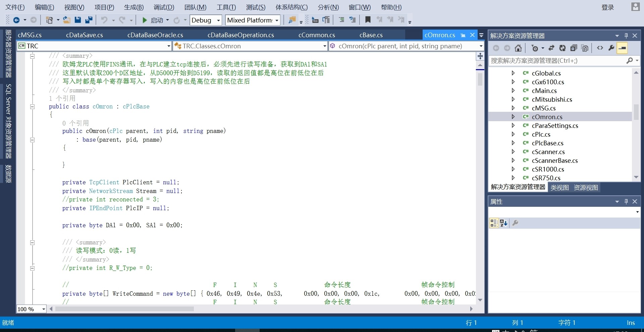644x332 pixels.
Task: Open Properties wrench icon in Solution Explorer
Action: (x=611, y=48)
